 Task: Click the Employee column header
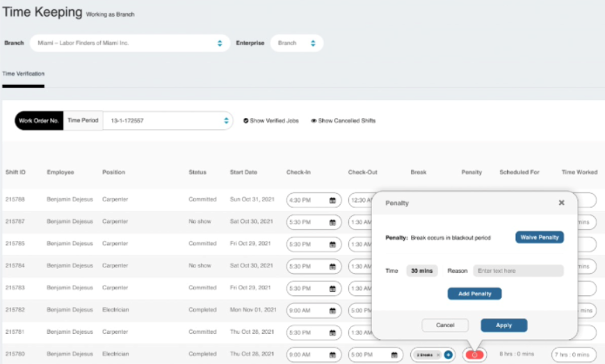click(x=60, y=172)
